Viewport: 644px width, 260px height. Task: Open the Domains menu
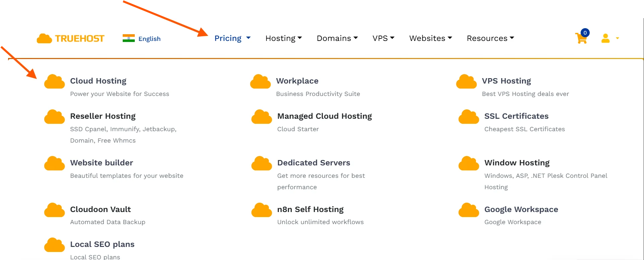[334, 38]
